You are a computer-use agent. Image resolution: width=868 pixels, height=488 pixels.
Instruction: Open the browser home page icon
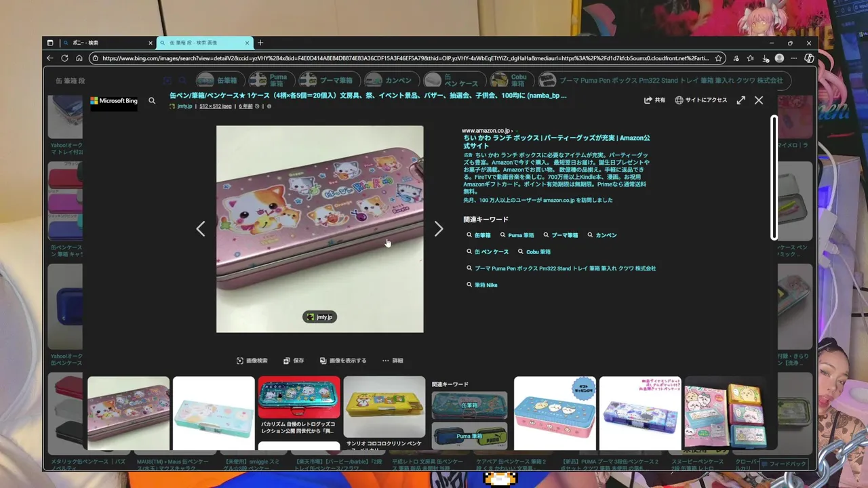tap(79, 58)
